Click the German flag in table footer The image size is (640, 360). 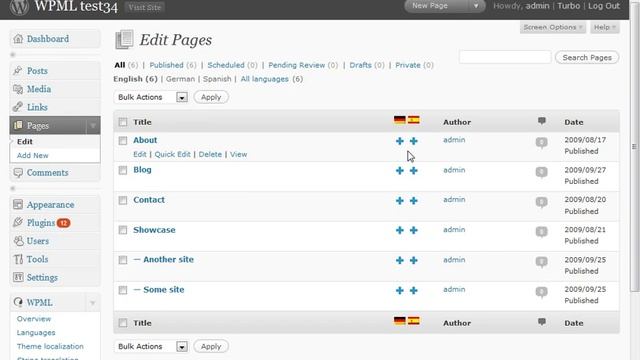click(x=400, y=321)
